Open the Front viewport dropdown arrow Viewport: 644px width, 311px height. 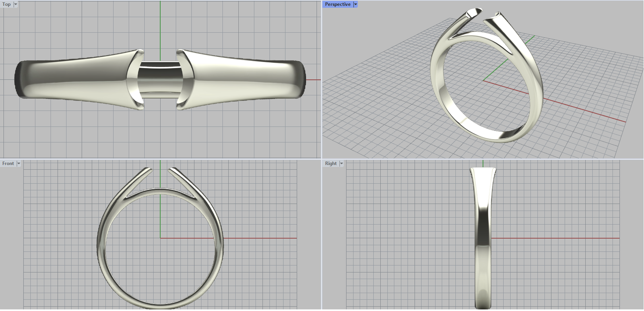point(19,164)
